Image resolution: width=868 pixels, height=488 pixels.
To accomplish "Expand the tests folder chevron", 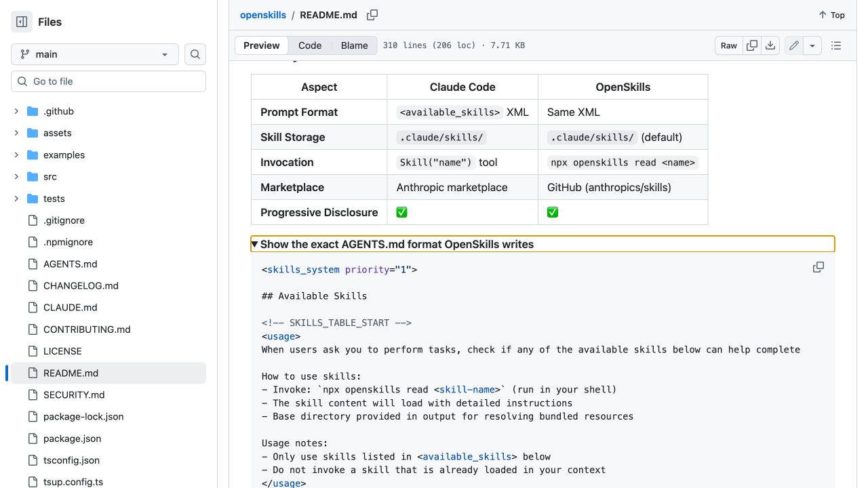I will coord(16,199).
